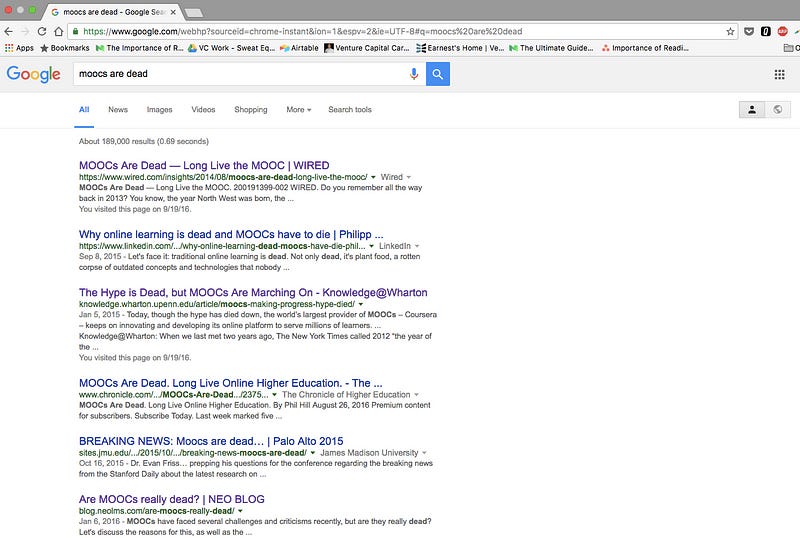Open Earnest's Home bookmark
The image size is (800, 538).
(x=460, y=48)
